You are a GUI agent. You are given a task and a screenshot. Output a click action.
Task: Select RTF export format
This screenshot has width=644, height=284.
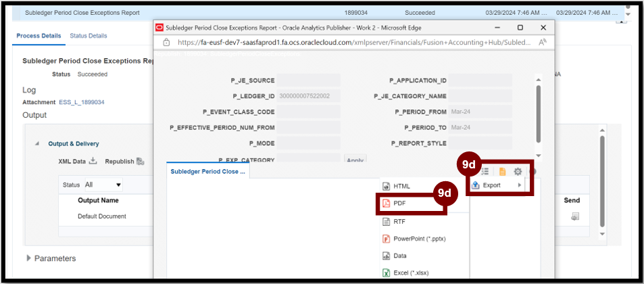[399, 222]
